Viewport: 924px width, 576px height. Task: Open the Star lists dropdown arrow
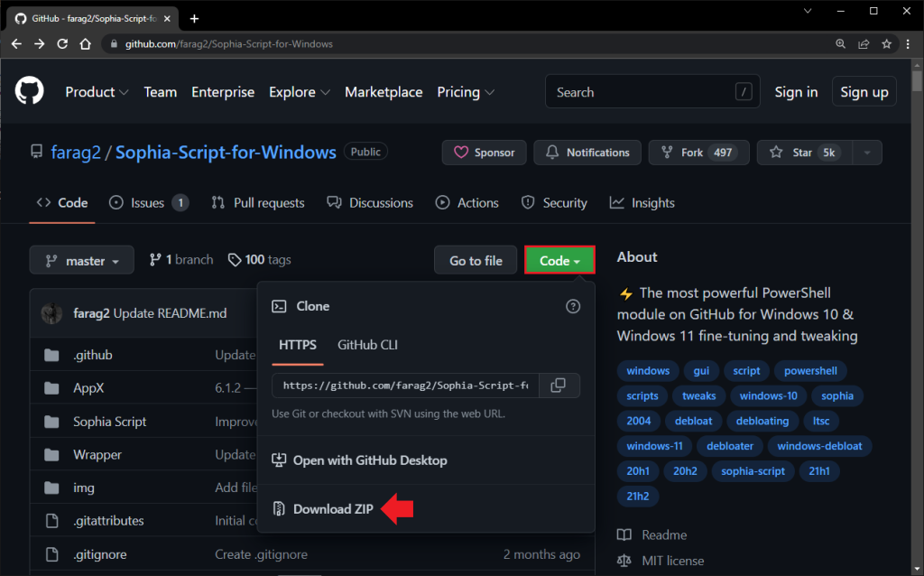tap(867, 153)
